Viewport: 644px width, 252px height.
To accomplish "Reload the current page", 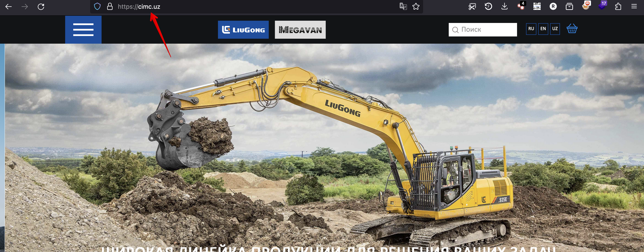I will click(x=41, y=7).
